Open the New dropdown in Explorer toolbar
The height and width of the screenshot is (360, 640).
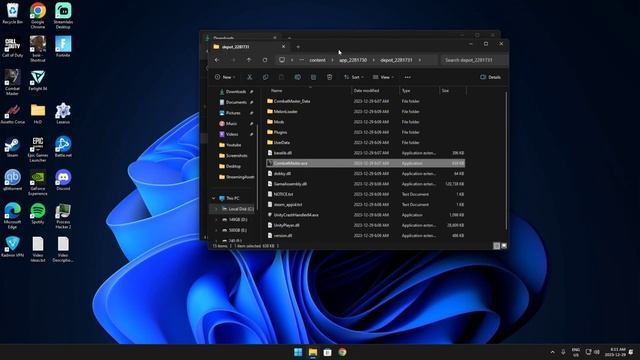pyautogui.click(x=225, y=77)
